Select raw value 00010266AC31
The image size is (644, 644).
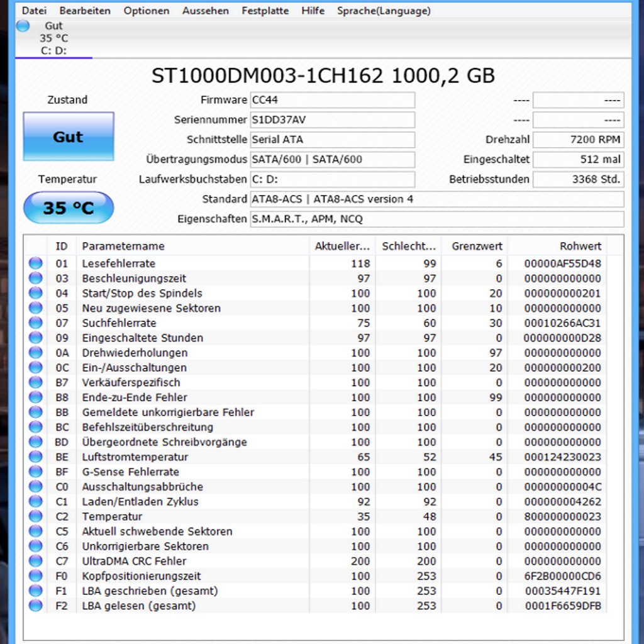coord(562,323)
